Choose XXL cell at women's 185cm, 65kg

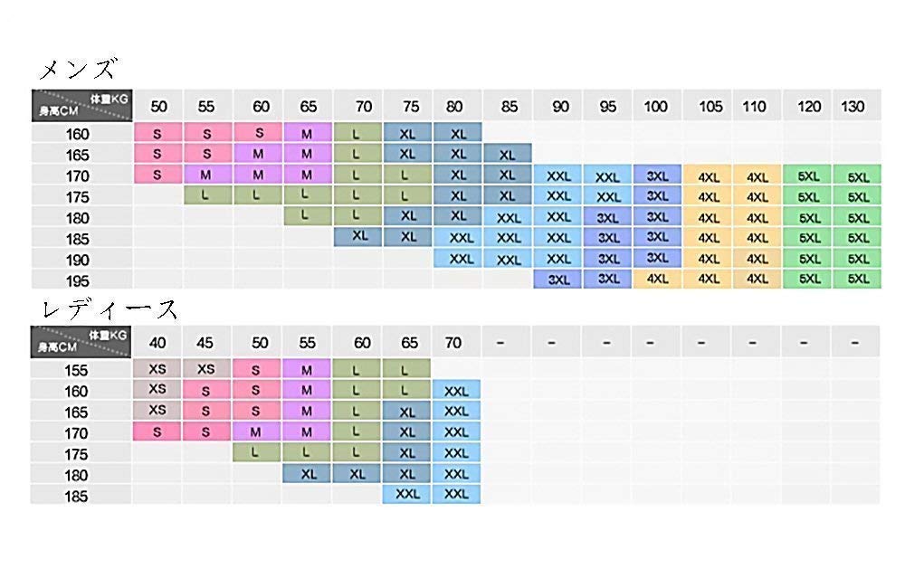tap(407, 494)
